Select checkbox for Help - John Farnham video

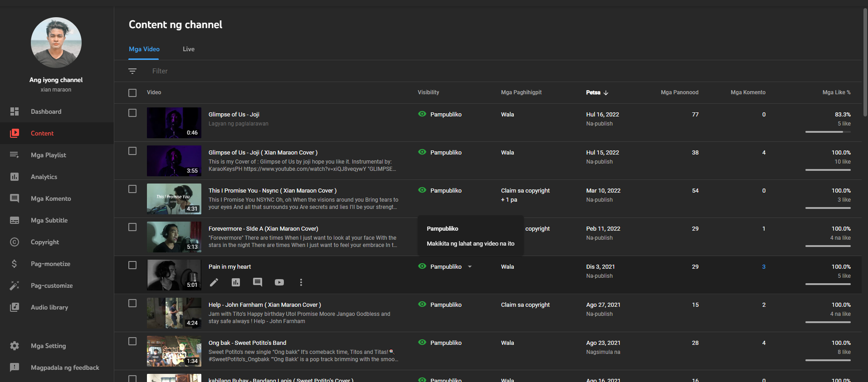[x=132, y=303]
